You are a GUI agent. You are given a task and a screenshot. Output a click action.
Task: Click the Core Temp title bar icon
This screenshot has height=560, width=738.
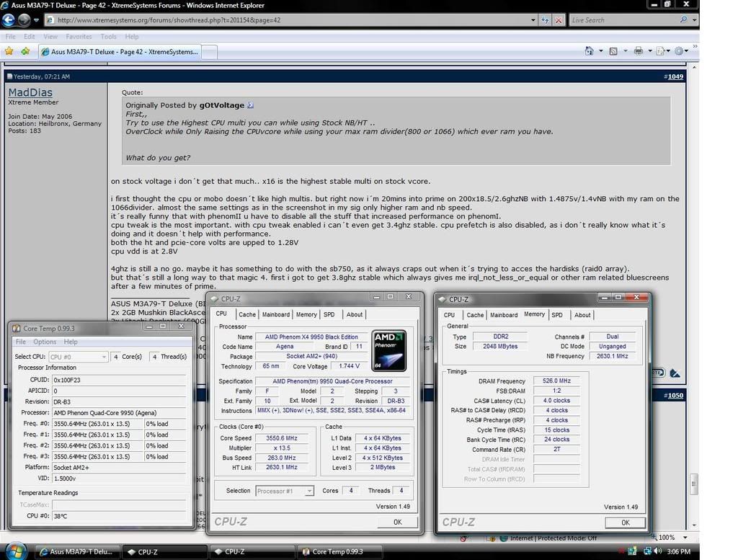[17, 329]
